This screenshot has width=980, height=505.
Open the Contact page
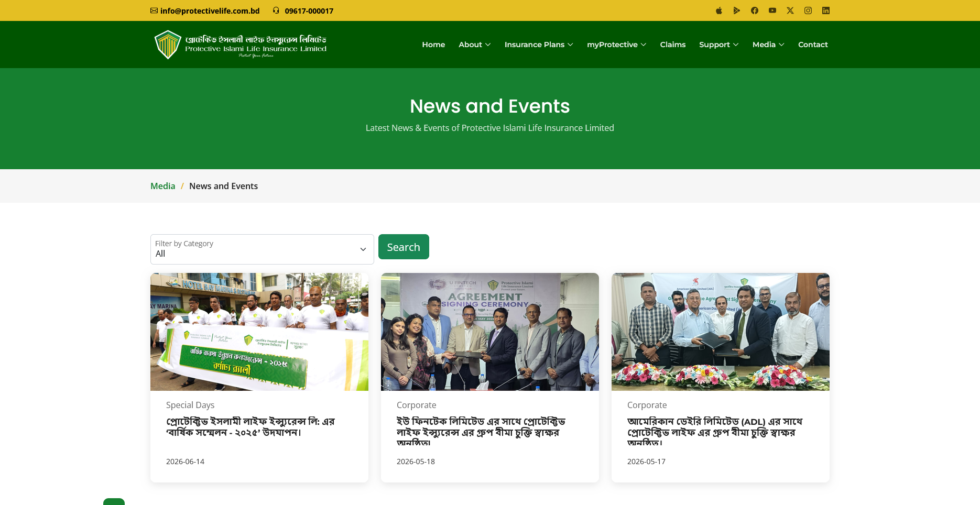click(x=813, y=45)
